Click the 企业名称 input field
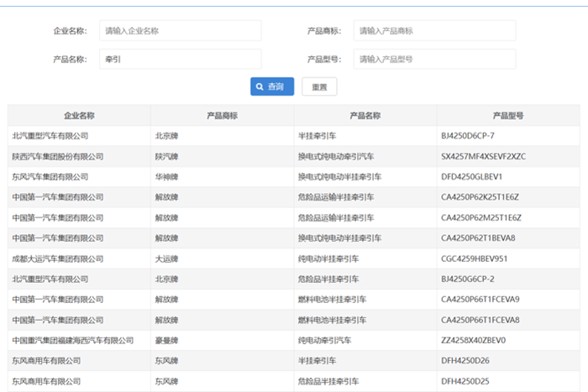 181,31
